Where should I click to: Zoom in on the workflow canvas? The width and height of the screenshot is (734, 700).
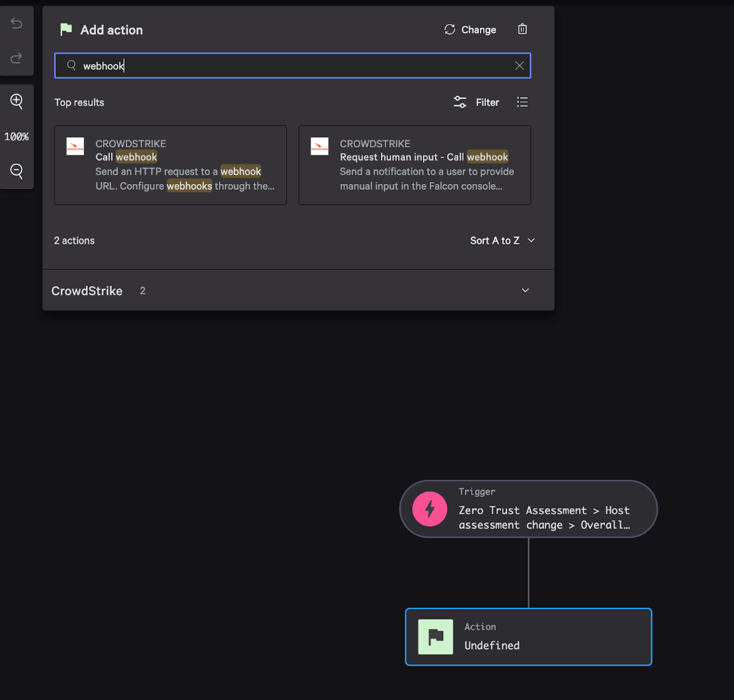(x=17, y=102)
